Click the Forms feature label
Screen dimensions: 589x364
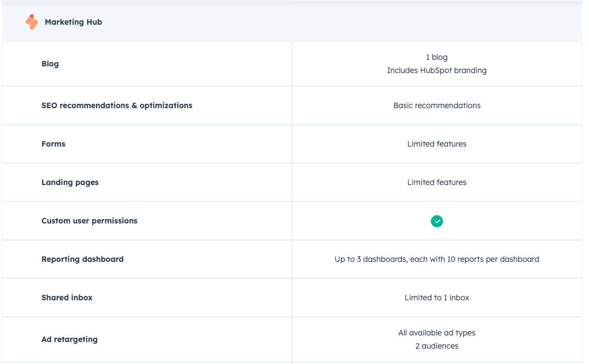[x=53, y=144]
